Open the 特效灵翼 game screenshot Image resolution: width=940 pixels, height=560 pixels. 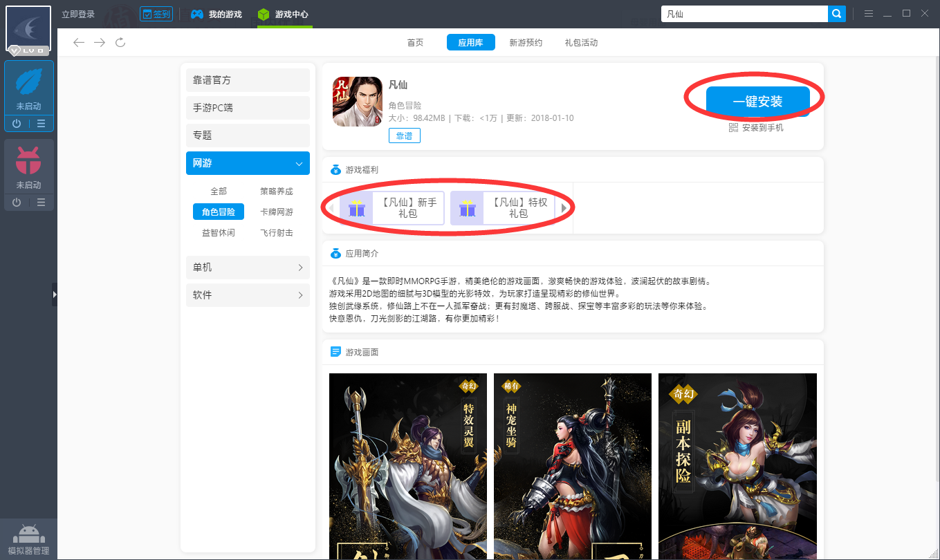408,467
